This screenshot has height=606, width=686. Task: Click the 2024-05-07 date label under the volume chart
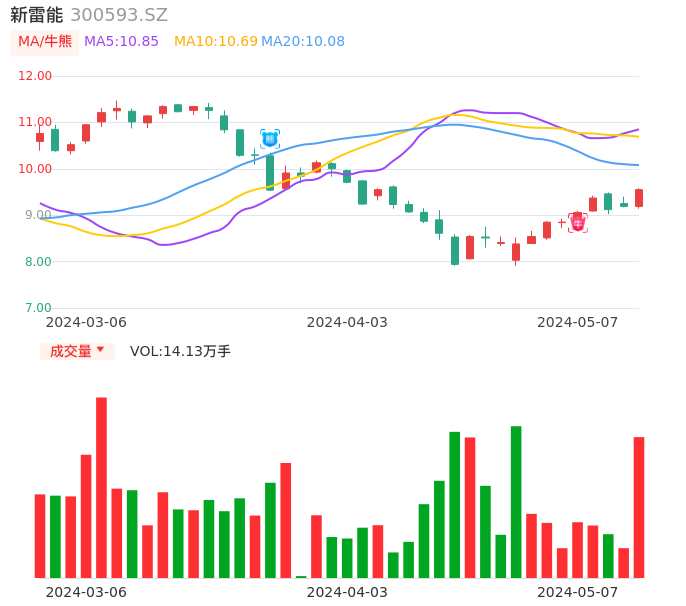578,592
